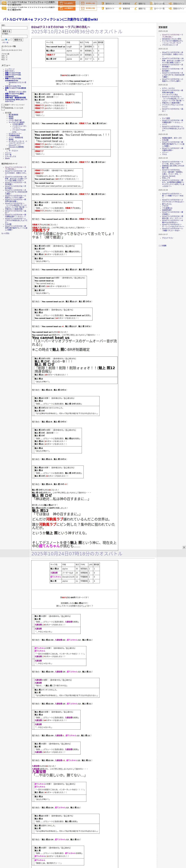
Task: Open 初めての方へ menu link
Action: click(10, 71)
